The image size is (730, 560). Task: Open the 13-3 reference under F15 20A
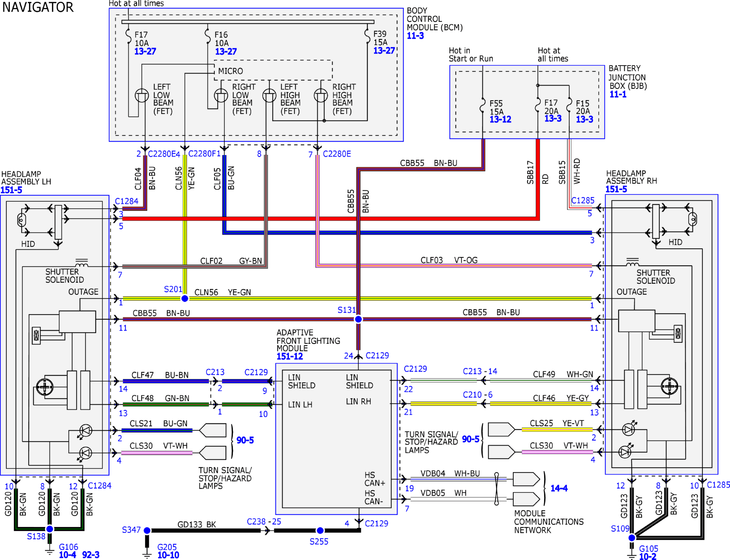tap(585, 119)
